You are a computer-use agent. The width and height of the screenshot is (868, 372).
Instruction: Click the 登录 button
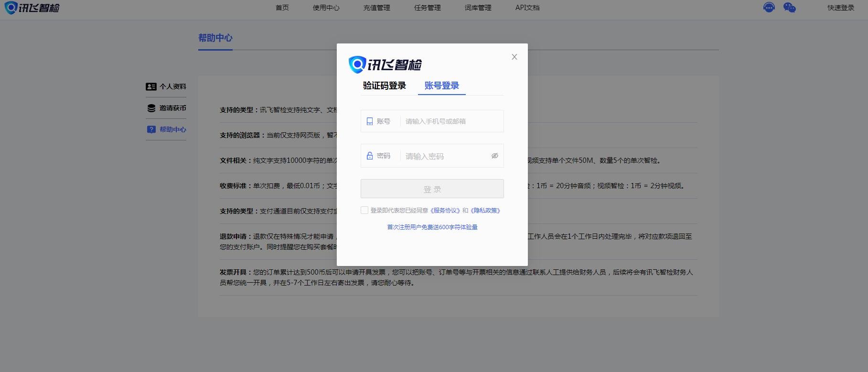click(432, 189)
